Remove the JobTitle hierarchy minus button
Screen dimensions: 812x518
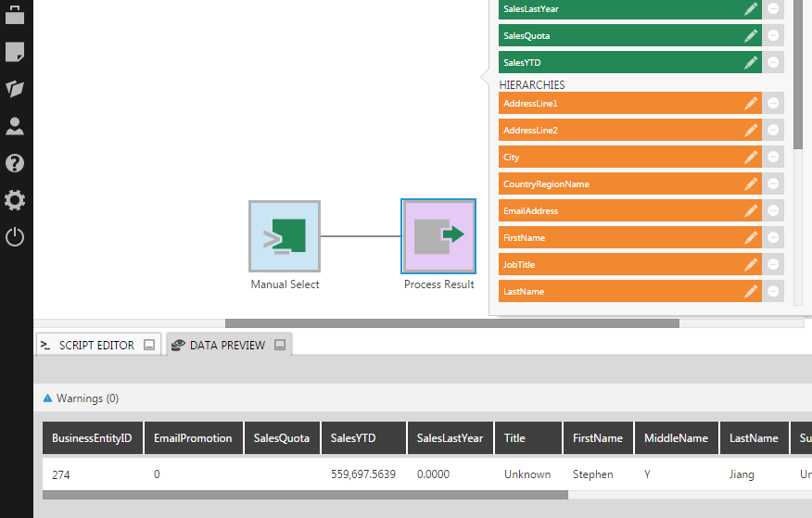coord(773,264)
